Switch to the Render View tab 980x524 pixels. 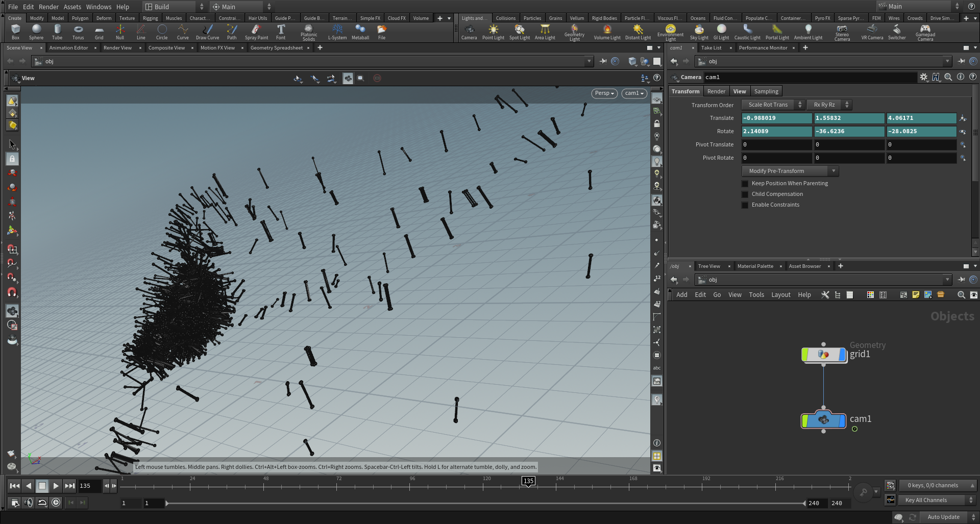(x=117, y=47)
